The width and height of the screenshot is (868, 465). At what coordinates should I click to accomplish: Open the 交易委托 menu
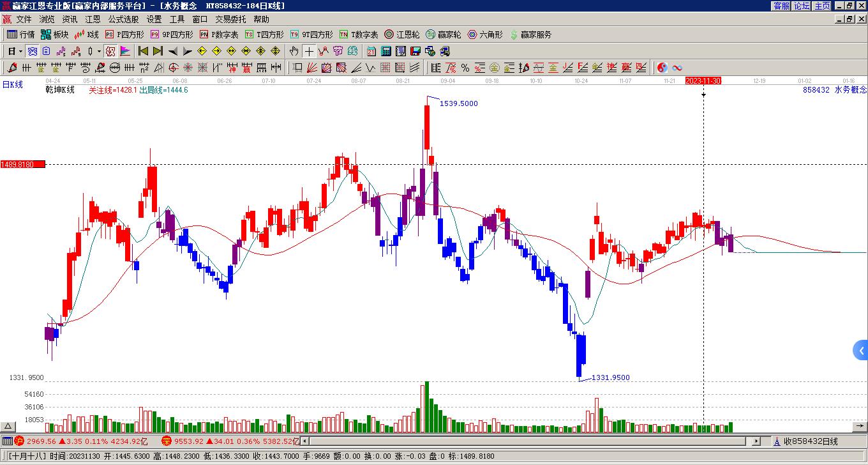coord(230,20)
